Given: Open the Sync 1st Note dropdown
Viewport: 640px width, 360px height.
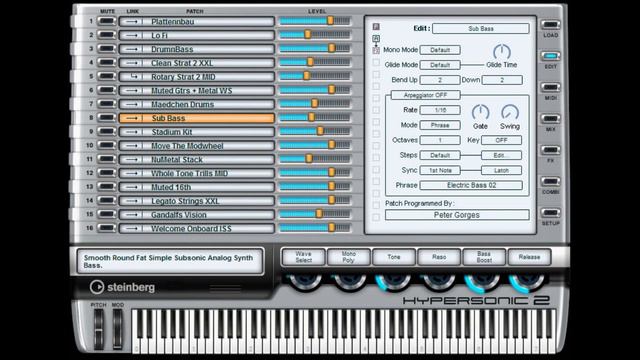Looking at the screenshot, I should click(x=440, y=170).
